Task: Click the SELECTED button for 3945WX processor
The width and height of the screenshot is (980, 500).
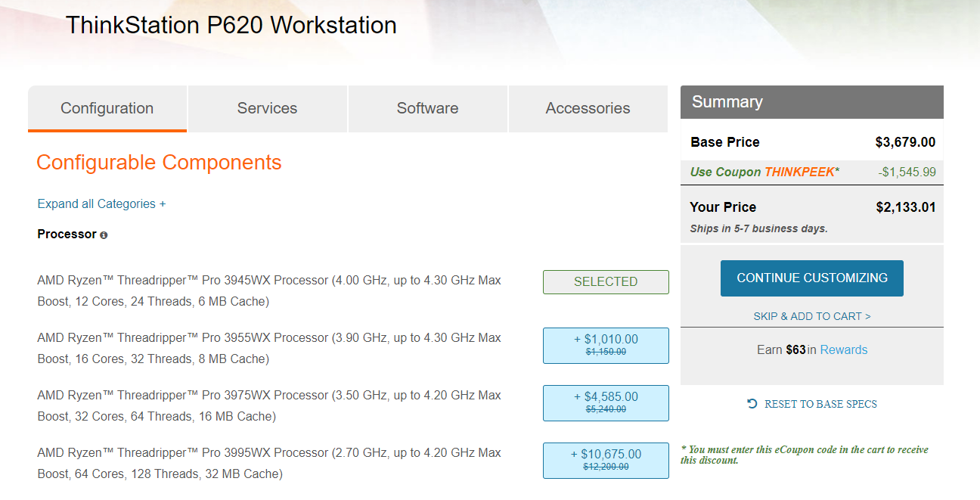Action: point(606,281)
